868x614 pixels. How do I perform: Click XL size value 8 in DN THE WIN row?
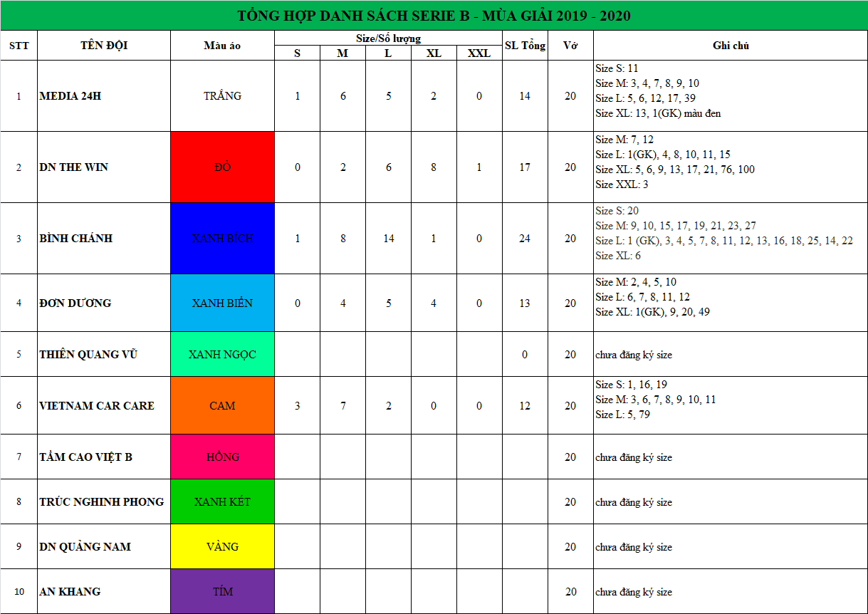pyautogui.click(x=434, y=167)
